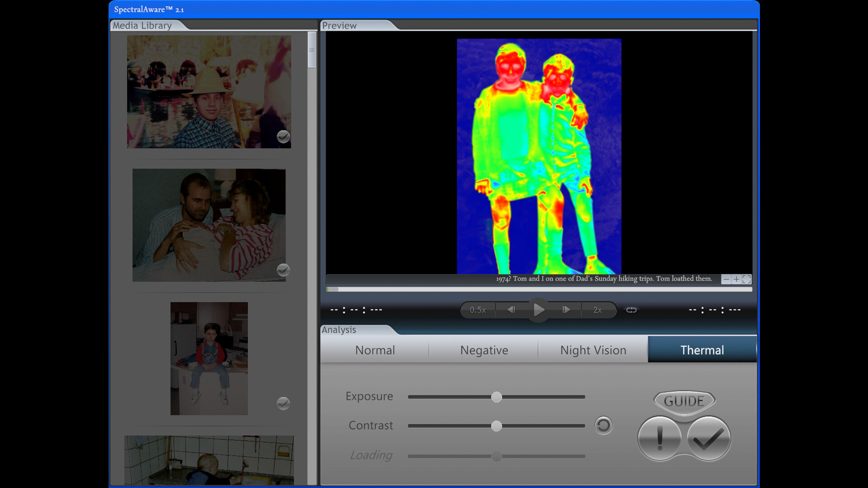Toggle selection checkmark on the bedroom couple photo

pyautogui.click(x=283, y=270)
